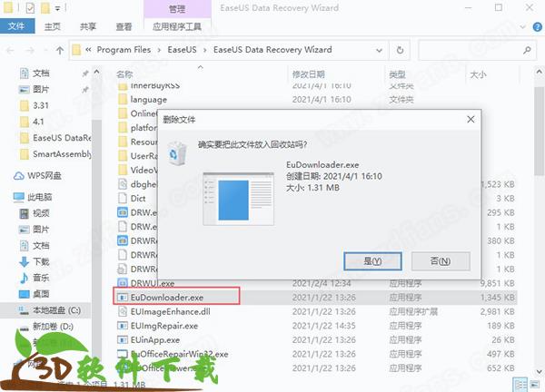Open the 文件 ribbon tab
This screenshot has width=545, height=392.
[16, 26]
